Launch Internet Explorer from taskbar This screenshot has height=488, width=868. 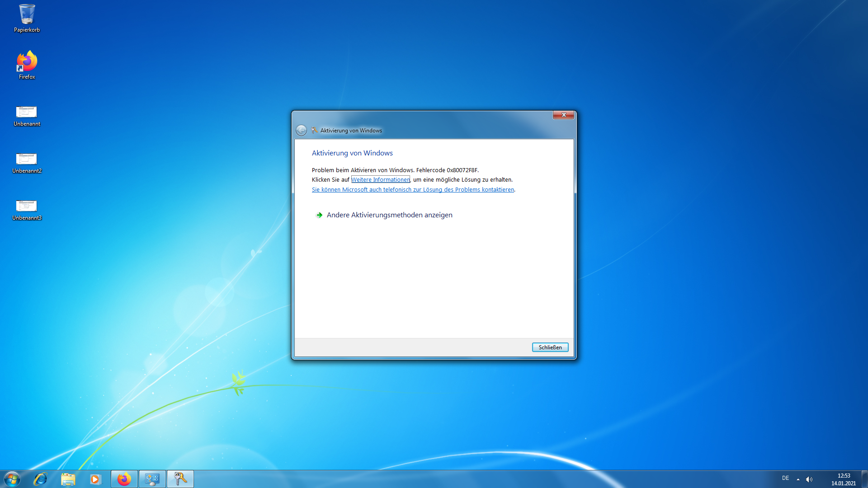click(x=40, y=479)
